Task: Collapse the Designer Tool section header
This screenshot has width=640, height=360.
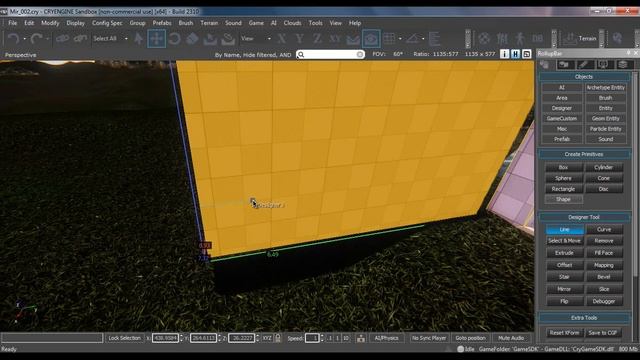Action: 584,217
